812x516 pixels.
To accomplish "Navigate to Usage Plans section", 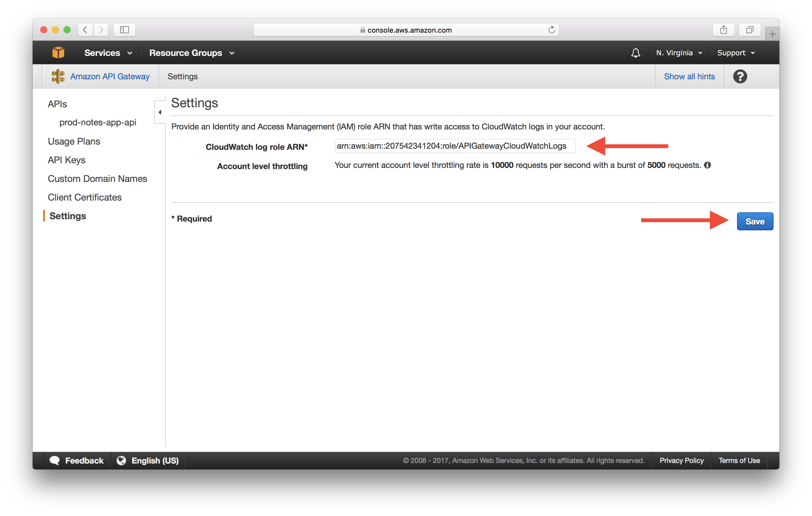I will [x=73, y=141].
